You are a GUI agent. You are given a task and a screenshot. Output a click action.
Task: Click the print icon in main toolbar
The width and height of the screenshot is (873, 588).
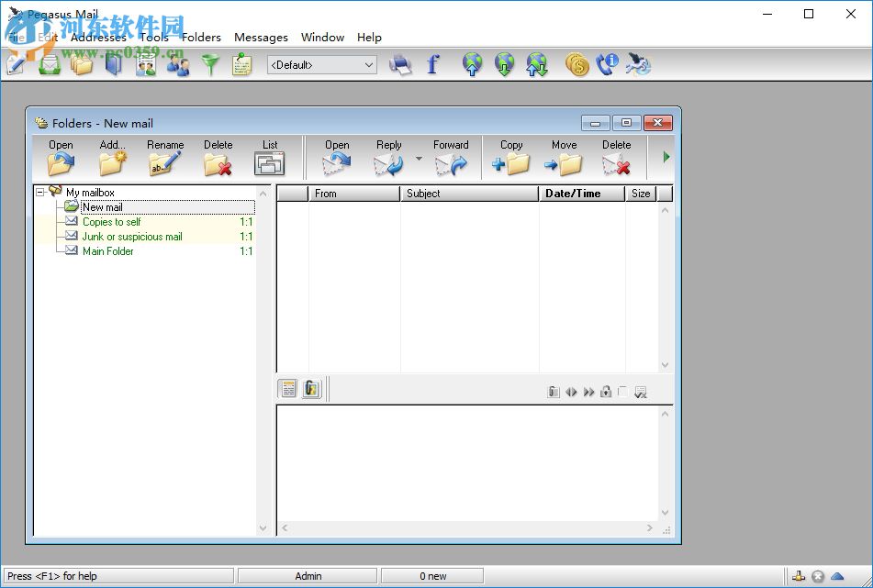click(400, 65)
